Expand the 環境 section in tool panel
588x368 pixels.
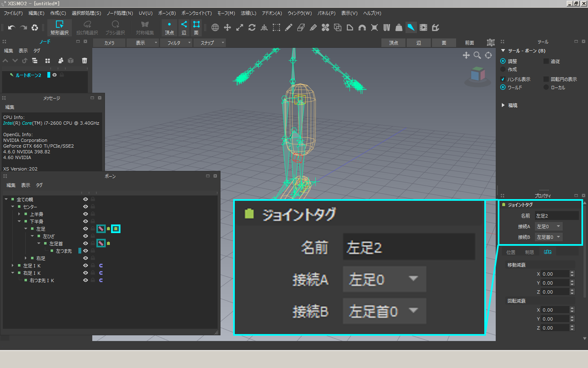[x=503, y=105]
